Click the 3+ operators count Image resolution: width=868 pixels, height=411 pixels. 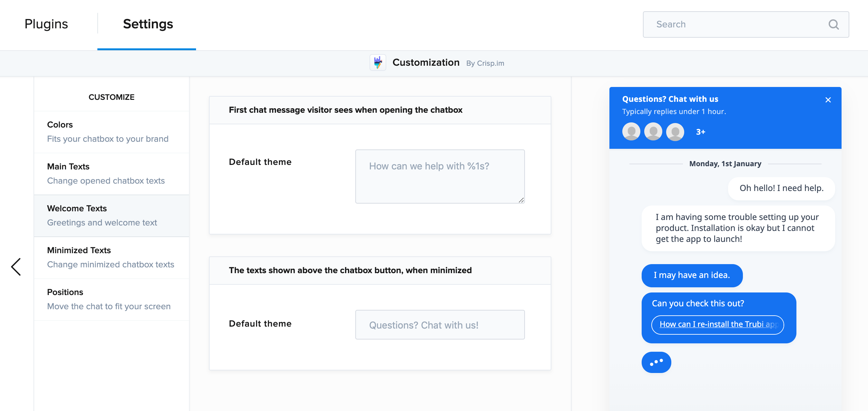[701, 132]
